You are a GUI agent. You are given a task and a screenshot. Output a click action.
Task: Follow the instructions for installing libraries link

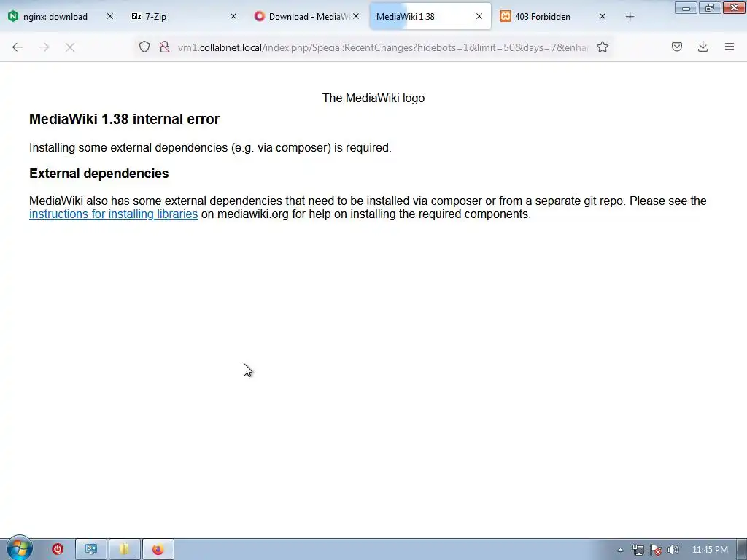click(113, 214)
